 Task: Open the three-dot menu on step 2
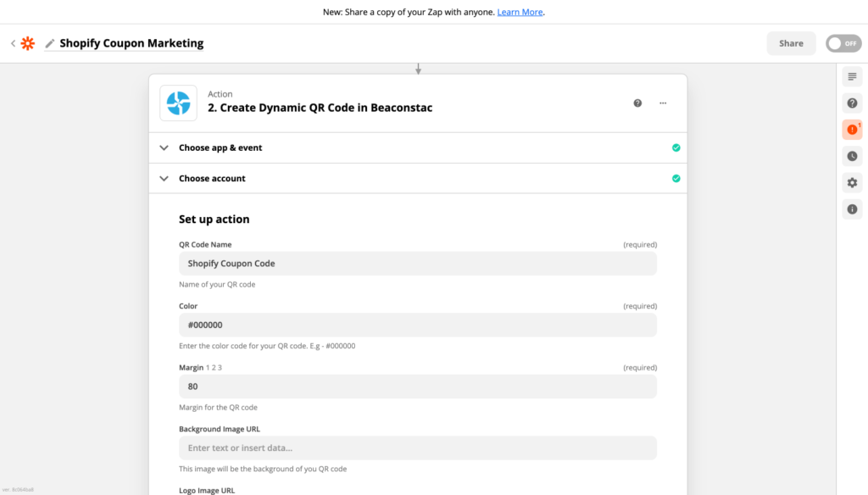(663, 103)
